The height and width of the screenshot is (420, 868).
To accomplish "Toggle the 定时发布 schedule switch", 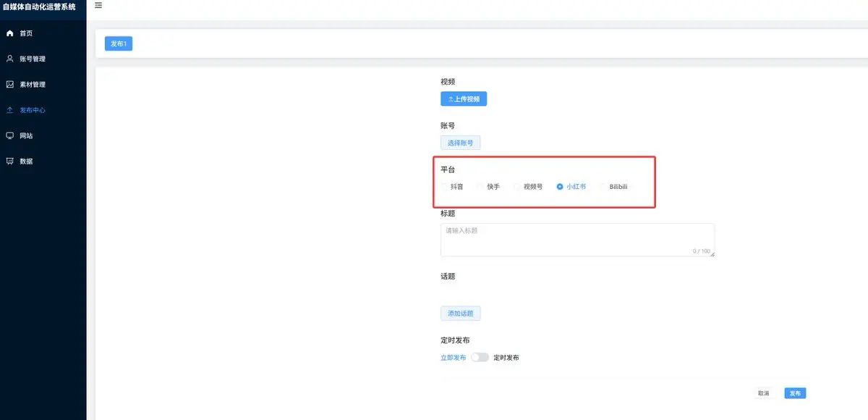I will point(480,358).
